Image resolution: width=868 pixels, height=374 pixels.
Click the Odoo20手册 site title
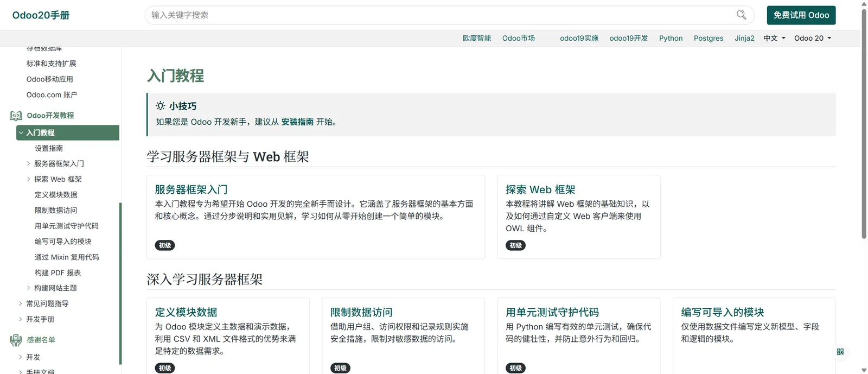(41, 15)
